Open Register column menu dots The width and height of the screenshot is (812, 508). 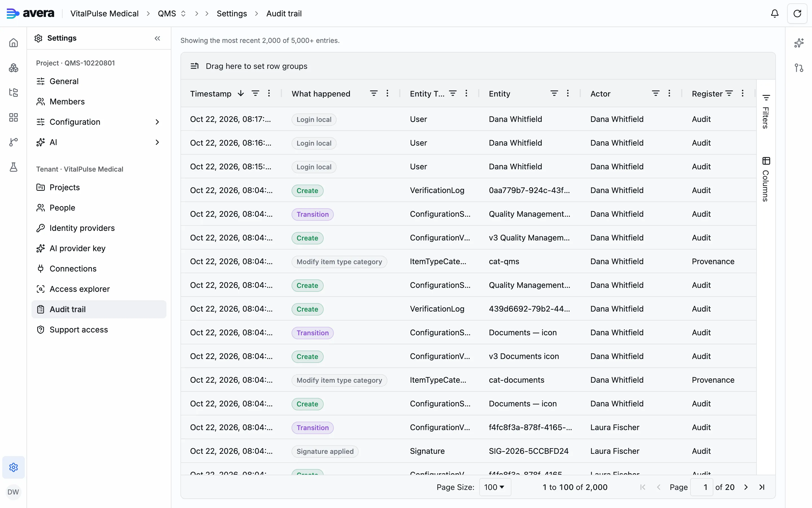pos(743,93)
